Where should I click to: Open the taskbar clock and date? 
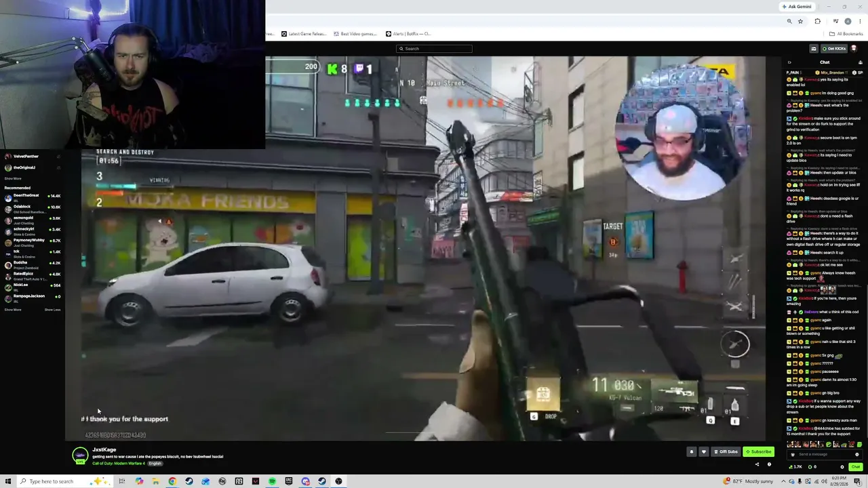point(839,481)
